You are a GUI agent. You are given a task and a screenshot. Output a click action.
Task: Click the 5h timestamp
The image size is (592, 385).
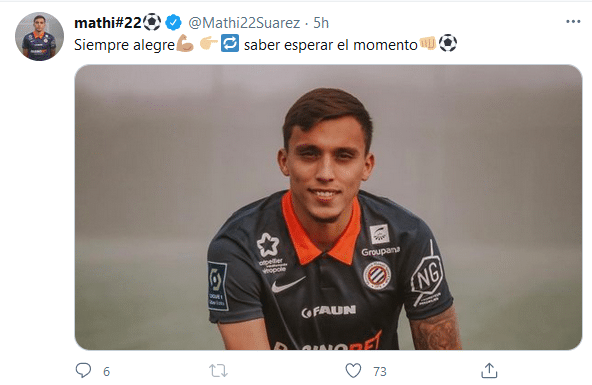321,23
